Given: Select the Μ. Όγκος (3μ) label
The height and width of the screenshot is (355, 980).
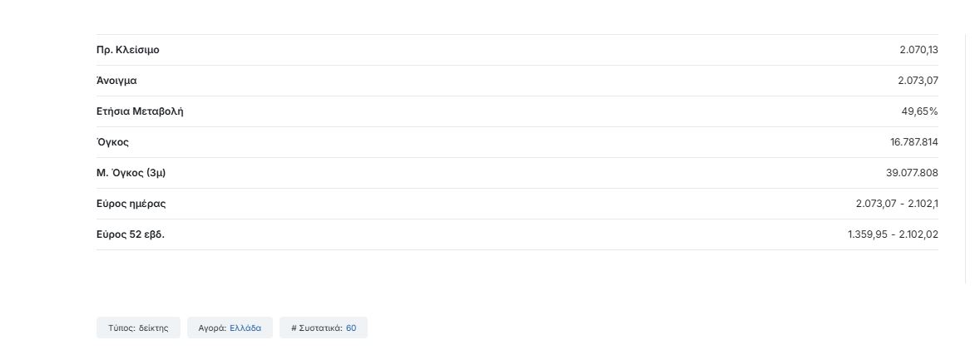Looking at the screenshot, I should click(x=137, y=173).
